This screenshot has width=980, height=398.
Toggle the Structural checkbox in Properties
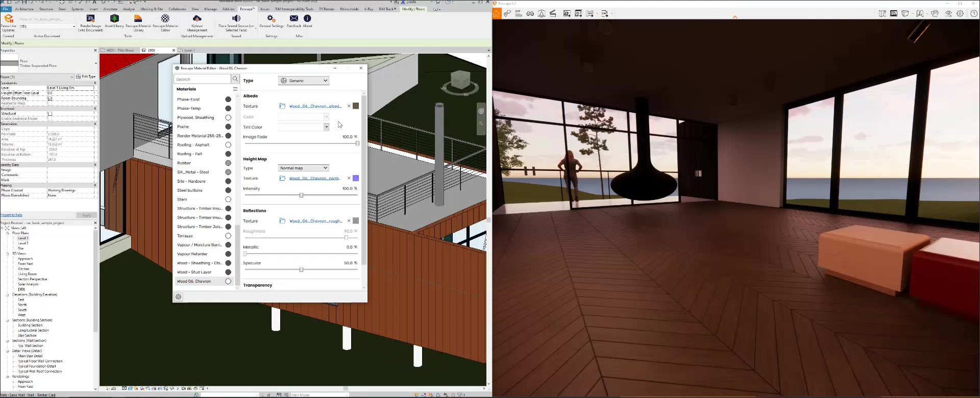click(50, 114)
